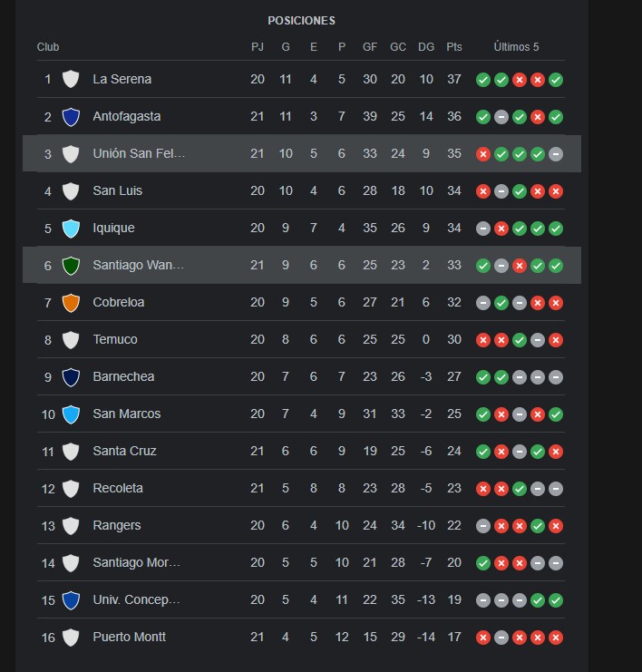Click La Serena's most recent win indicator
This screenshot has height=672, width=642.
(556, 80)
